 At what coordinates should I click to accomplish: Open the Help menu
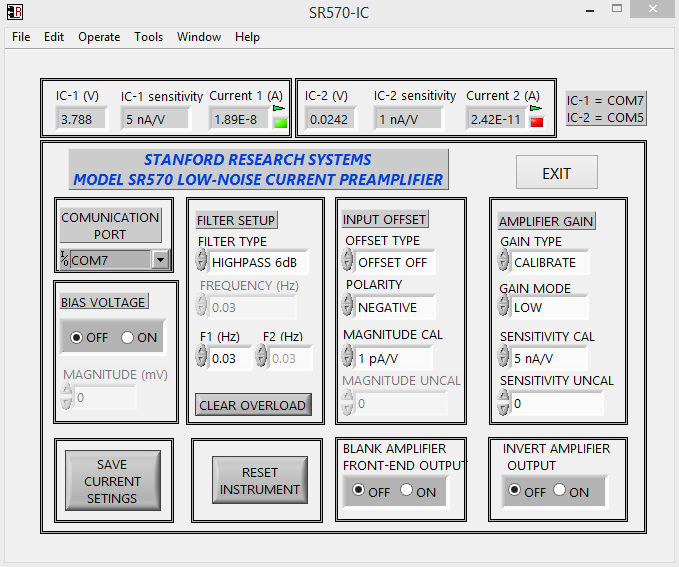pyautogui.click(x=247, y=37)
